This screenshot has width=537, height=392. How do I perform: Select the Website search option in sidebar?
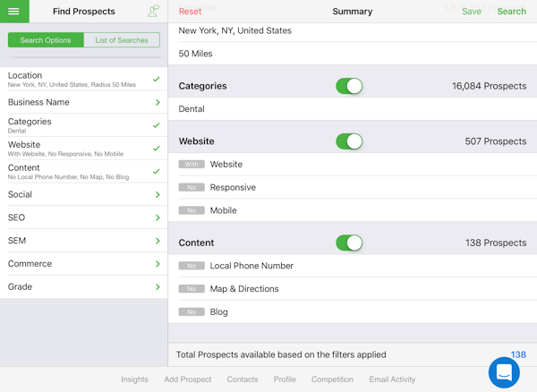pyautogui.click(x=84, y=149)
